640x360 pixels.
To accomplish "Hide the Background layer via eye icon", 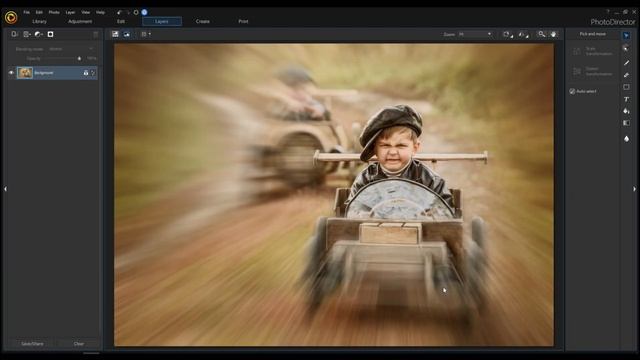I will pos(11,73).
